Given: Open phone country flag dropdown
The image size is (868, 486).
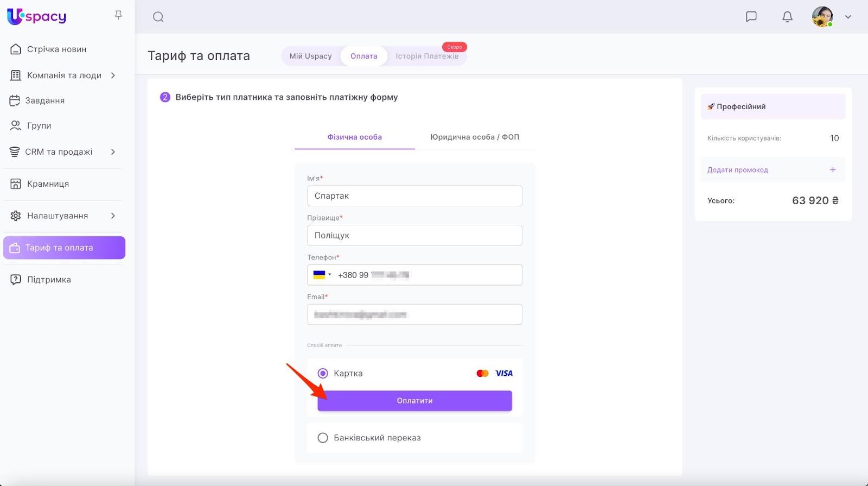Looking at the screenshot, I should pyautogui.click(x=322, y=275).
